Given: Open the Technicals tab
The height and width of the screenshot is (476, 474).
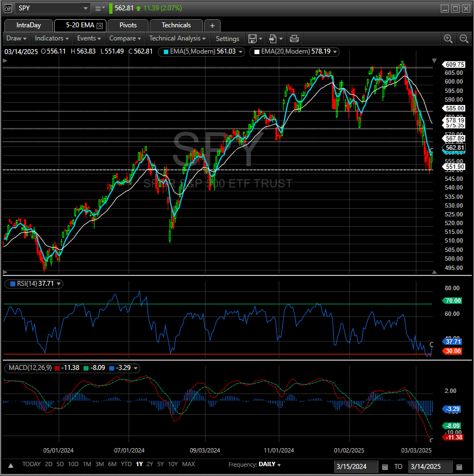Looking at the screenshot, I should point(176,25).
